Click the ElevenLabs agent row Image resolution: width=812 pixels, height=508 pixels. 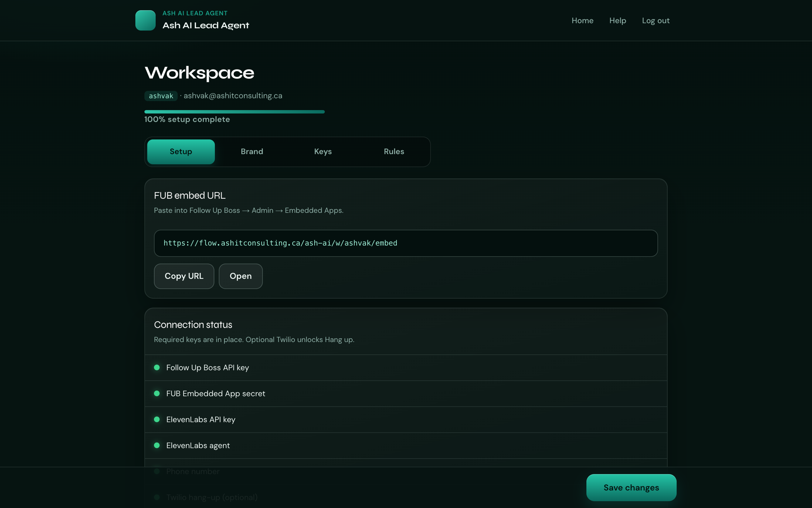[x=406, y=445]
